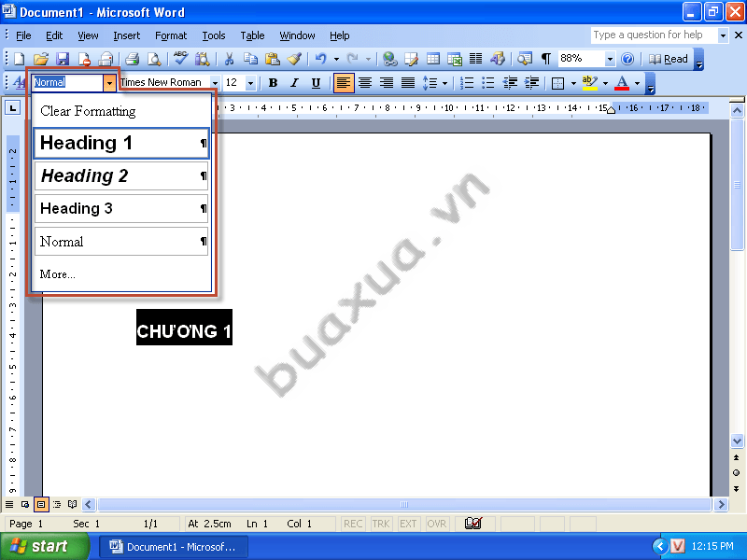Open the Insert menu
This screenshot has height=560, width=747.
point(127,35)
